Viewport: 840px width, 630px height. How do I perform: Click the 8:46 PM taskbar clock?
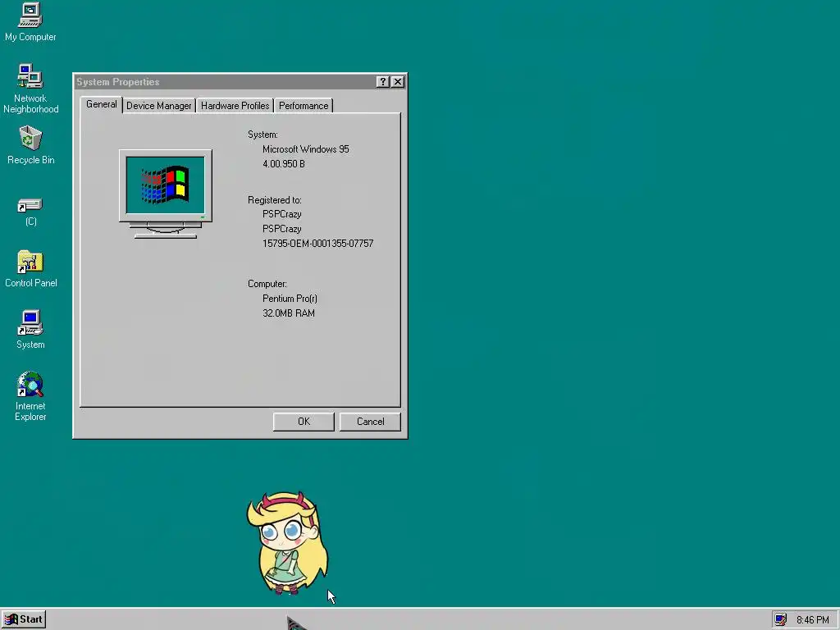(812, 620)
